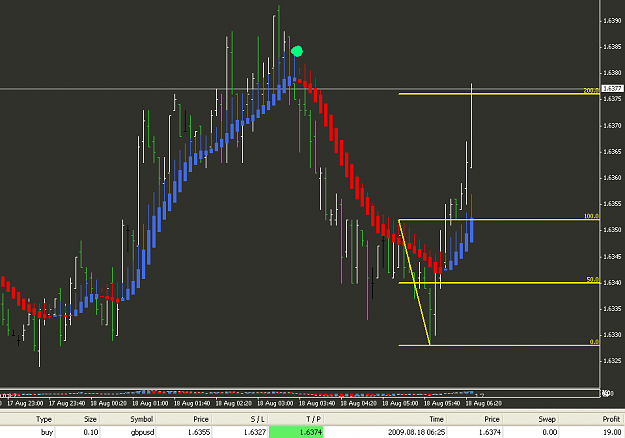Click the green dot signal marker on chart

pos(297,51)
